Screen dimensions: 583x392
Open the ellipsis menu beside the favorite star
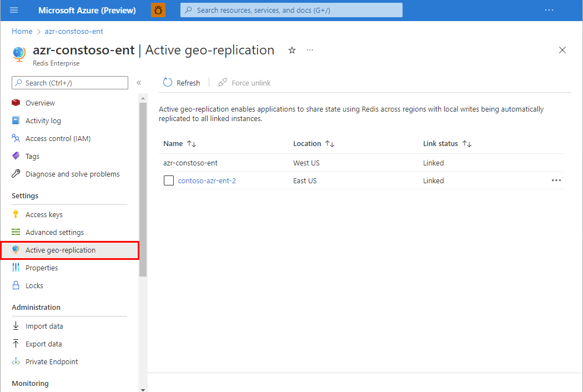(x=309, y=50)
